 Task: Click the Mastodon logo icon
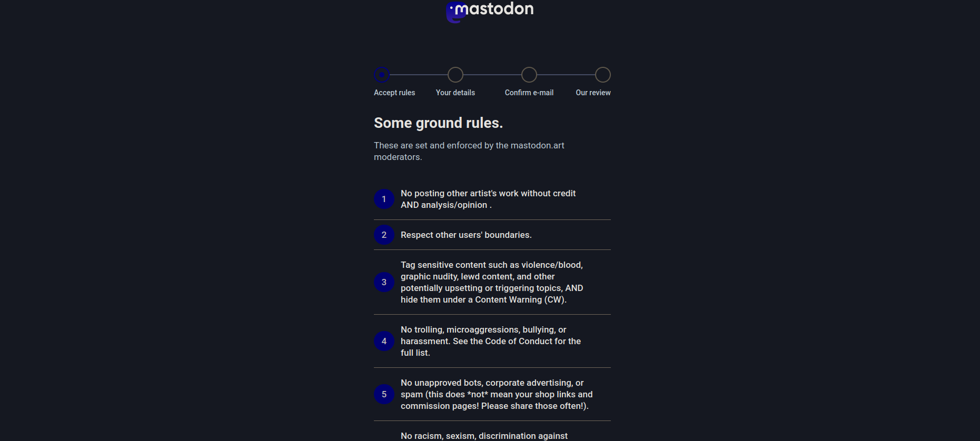455,11
